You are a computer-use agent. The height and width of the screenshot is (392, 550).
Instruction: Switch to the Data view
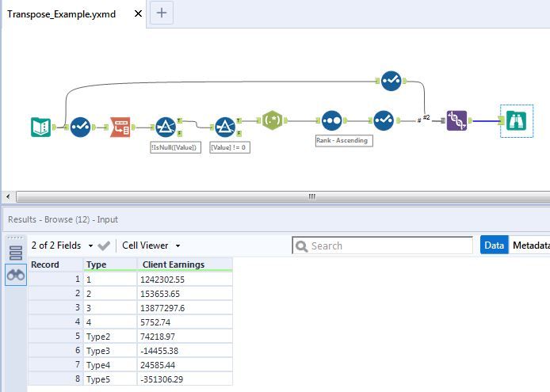click(x=495, y=245)
